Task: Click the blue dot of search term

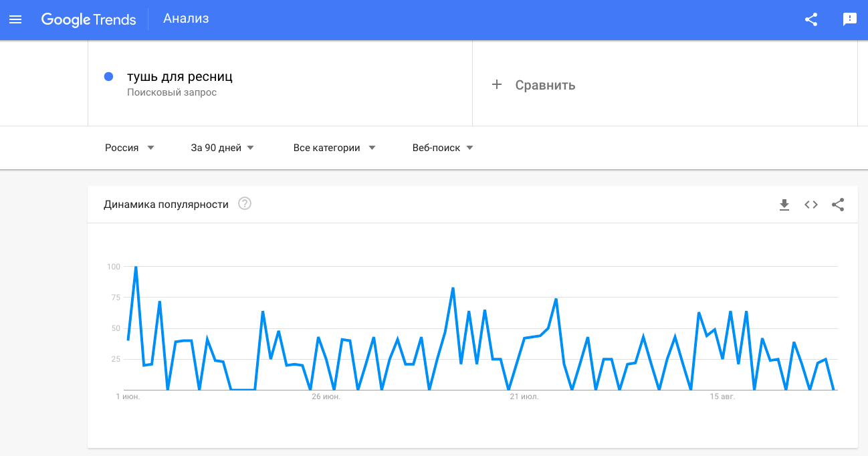Action: click(109, 77)
